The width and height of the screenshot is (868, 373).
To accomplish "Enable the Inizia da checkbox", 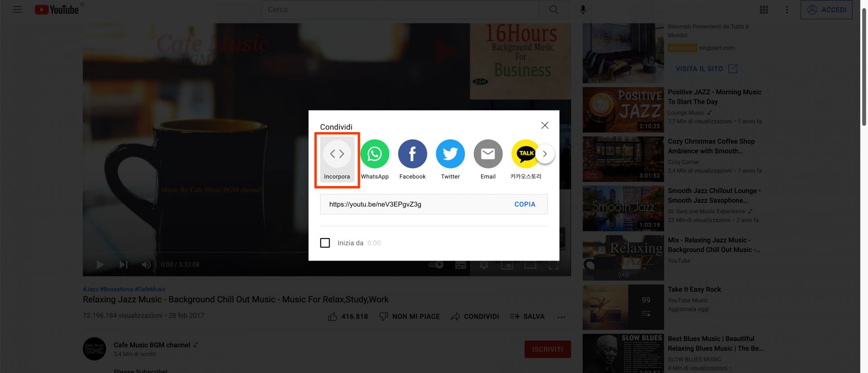I will coord(325,243).
